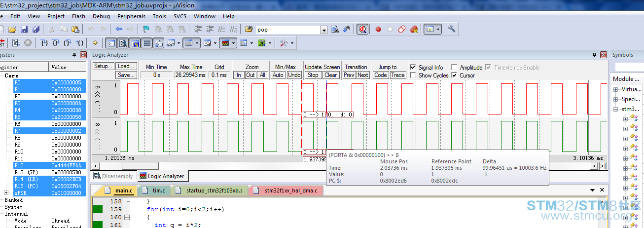Screen dimensions: 644x228
Task: Click the Step Out icon
Action: pos(67,43)
